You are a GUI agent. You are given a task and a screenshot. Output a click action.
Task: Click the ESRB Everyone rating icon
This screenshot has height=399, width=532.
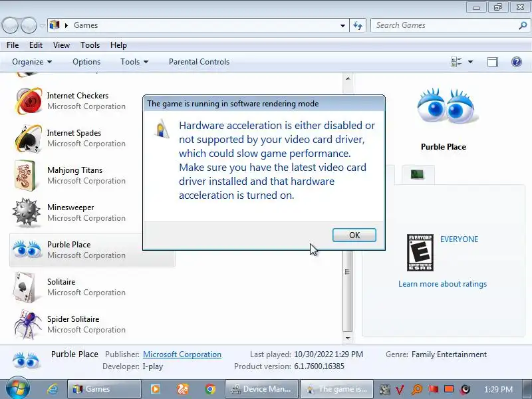click(x=420, y=253)
